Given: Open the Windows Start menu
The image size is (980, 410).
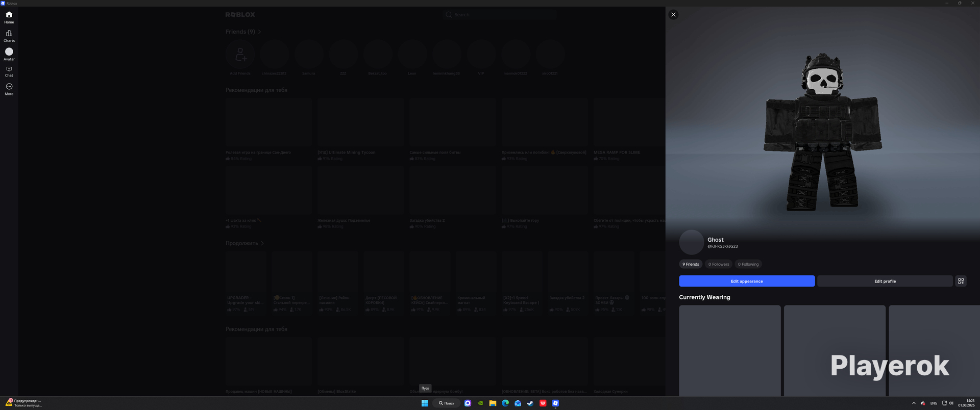Looking at the screenshot, I should click(x=425, y=403).
